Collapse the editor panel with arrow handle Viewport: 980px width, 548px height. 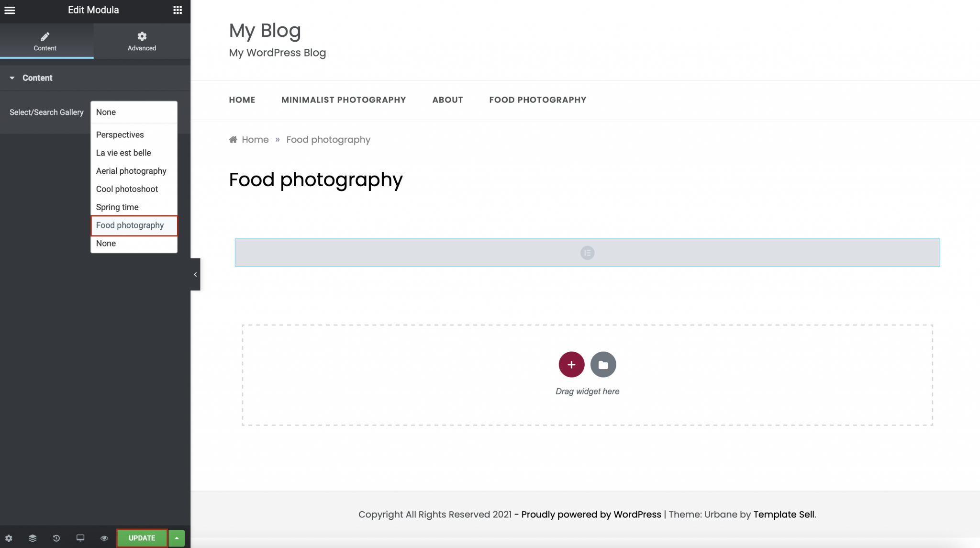[x=195, y=274]
